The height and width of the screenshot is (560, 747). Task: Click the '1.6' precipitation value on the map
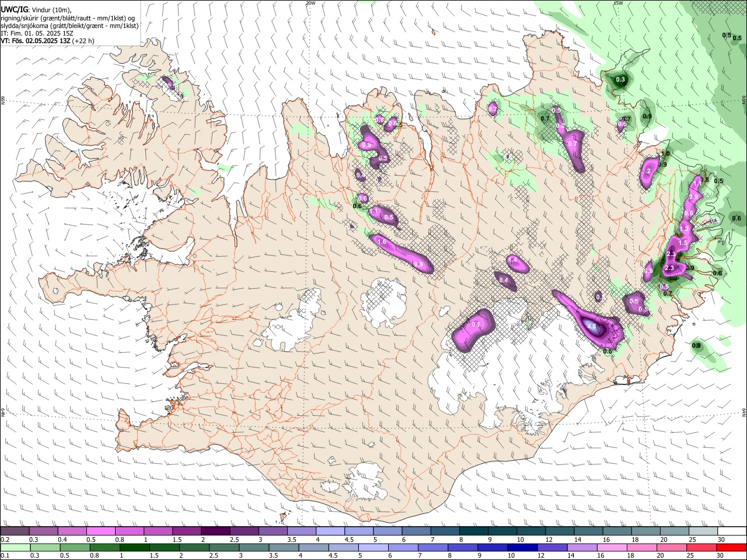point(382,241)
